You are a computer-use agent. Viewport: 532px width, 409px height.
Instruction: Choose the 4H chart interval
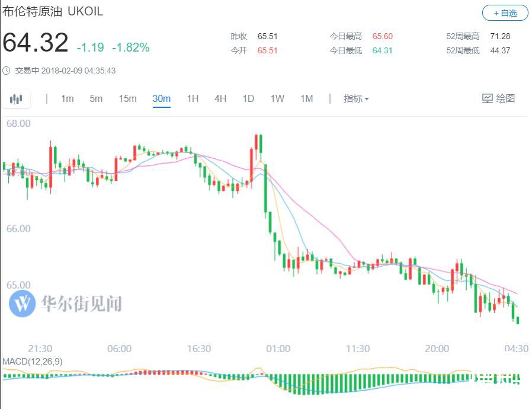coord(220,98)
